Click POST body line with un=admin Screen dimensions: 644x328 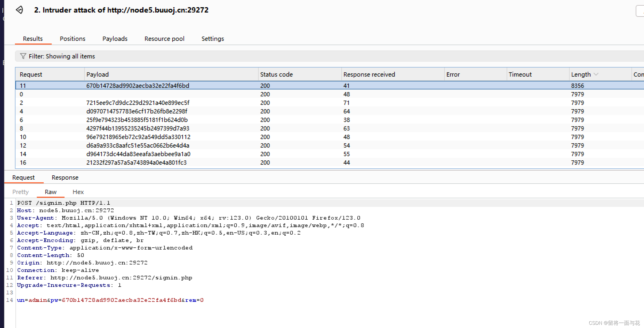pos(110,300)
